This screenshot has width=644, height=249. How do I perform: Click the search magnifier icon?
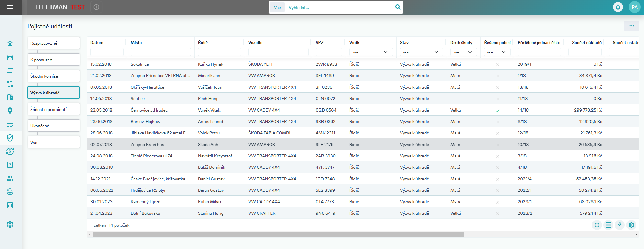coord(398,7)
